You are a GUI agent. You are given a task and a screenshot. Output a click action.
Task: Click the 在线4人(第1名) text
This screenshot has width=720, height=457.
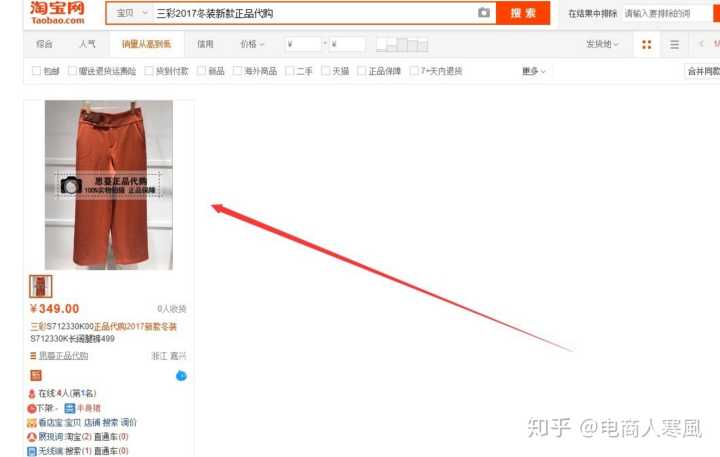[67, 393]
